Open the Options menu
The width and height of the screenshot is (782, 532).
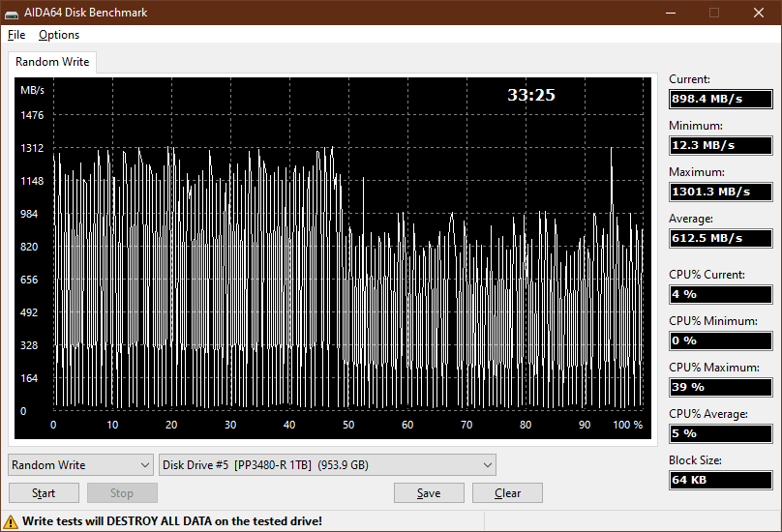[59, 35]
